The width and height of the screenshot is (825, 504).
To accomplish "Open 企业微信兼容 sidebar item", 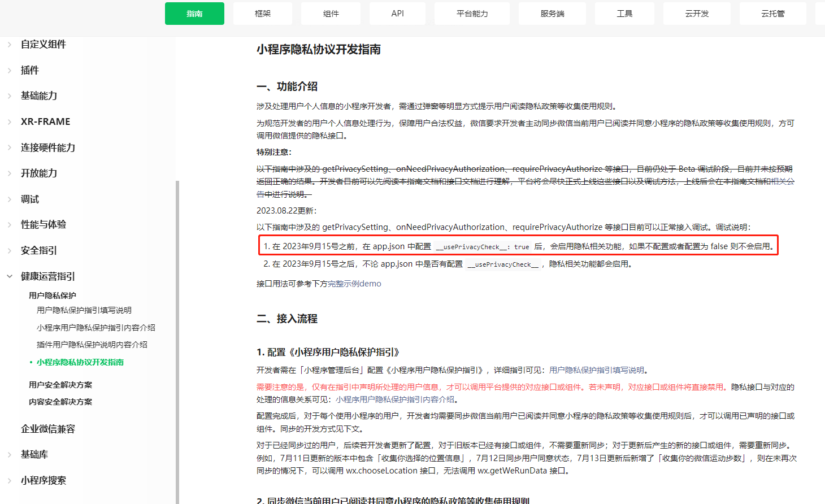I will [x=48, y=429].
